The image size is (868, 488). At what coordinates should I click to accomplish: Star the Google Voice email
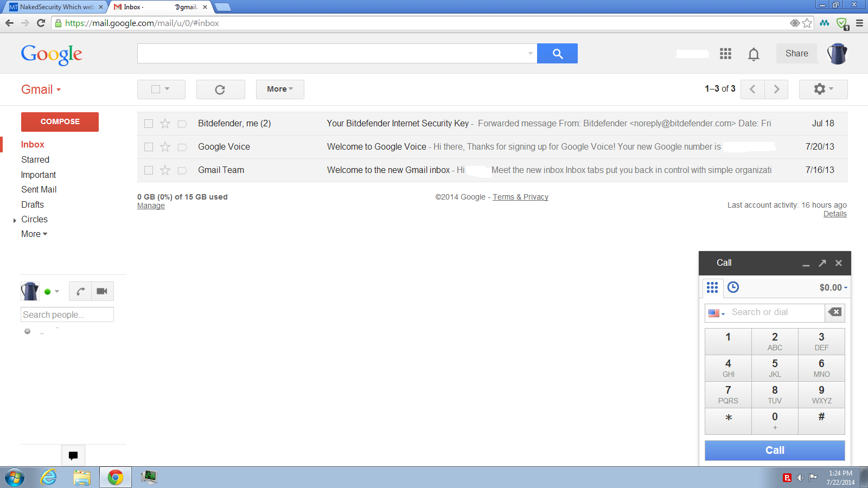point(165,147)
